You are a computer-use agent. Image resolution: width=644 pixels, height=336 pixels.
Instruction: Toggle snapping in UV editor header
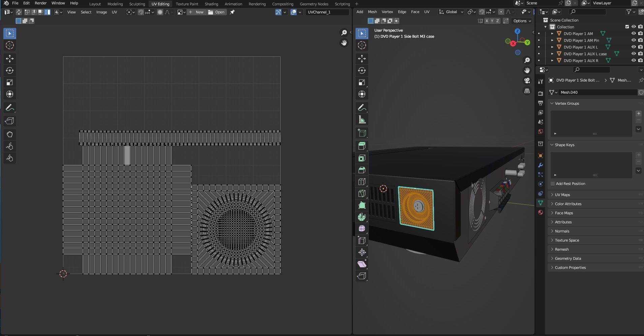pos(141,12)
